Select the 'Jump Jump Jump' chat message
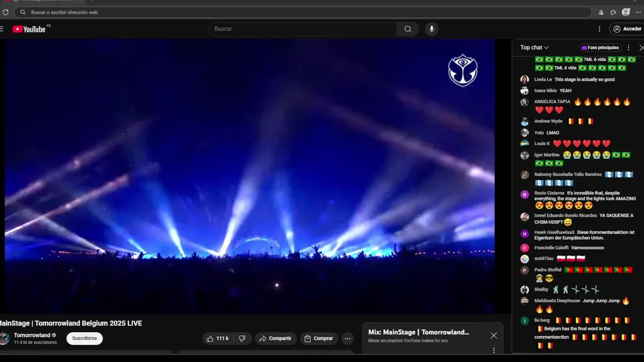Screen dimensions: 644x362 (x=601, y=301)
